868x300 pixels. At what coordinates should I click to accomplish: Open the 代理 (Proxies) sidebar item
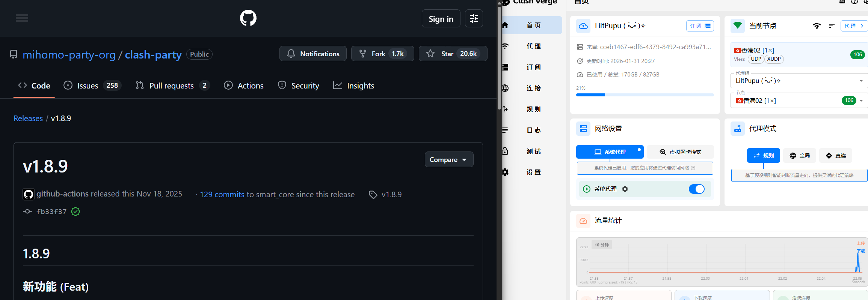[533, 46]
